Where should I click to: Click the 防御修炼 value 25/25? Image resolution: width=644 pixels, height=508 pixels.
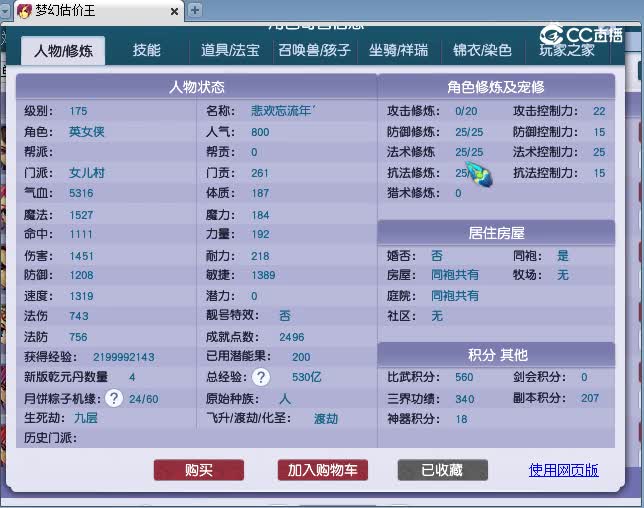[x=469, y=132]
